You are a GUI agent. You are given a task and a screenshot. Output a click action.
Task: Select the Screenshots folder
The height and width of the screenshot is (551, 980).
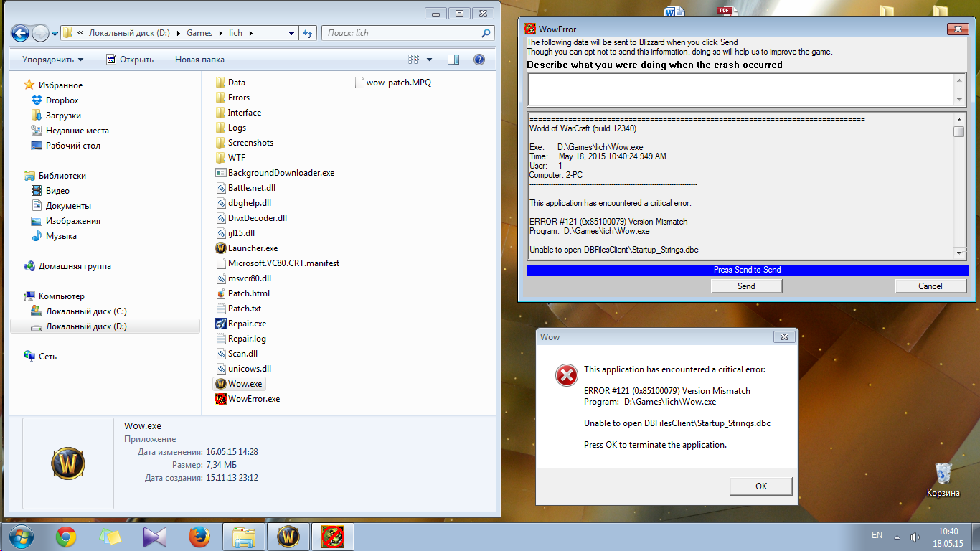(x=244, y=143)
